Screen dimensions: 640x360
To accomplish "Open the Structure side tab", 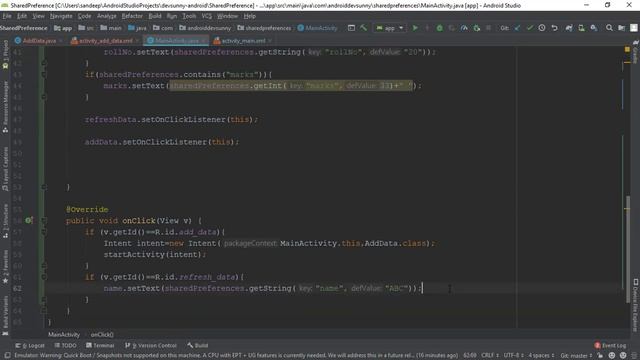I will click(x=5, y=222).
